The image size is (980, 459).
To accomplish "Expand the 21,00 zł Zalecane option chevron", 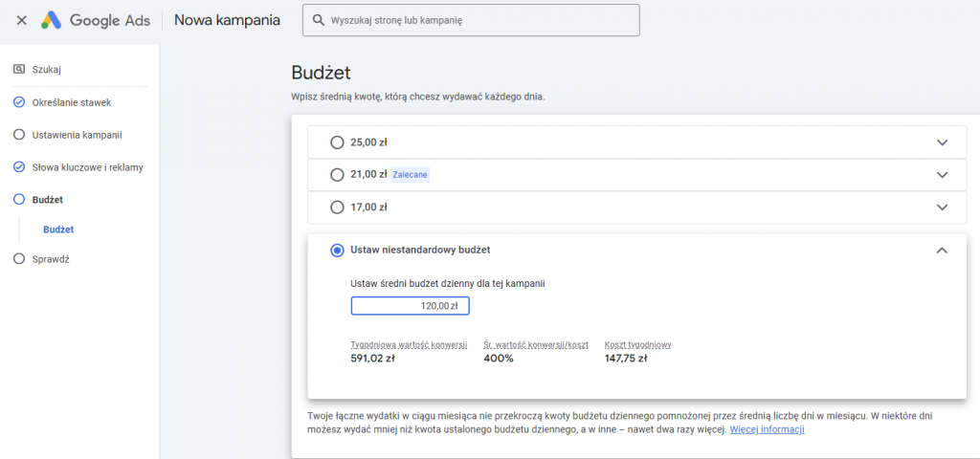I will click(942, 175).
